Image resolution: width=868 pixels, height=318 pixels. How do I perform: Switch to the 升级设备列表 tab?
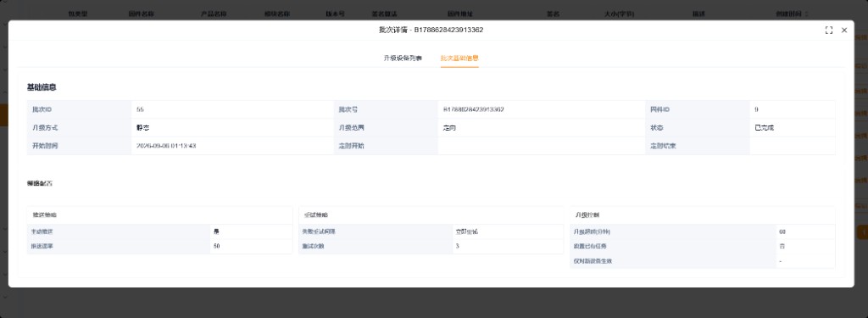pyautogui.click(x=403, y=59)
